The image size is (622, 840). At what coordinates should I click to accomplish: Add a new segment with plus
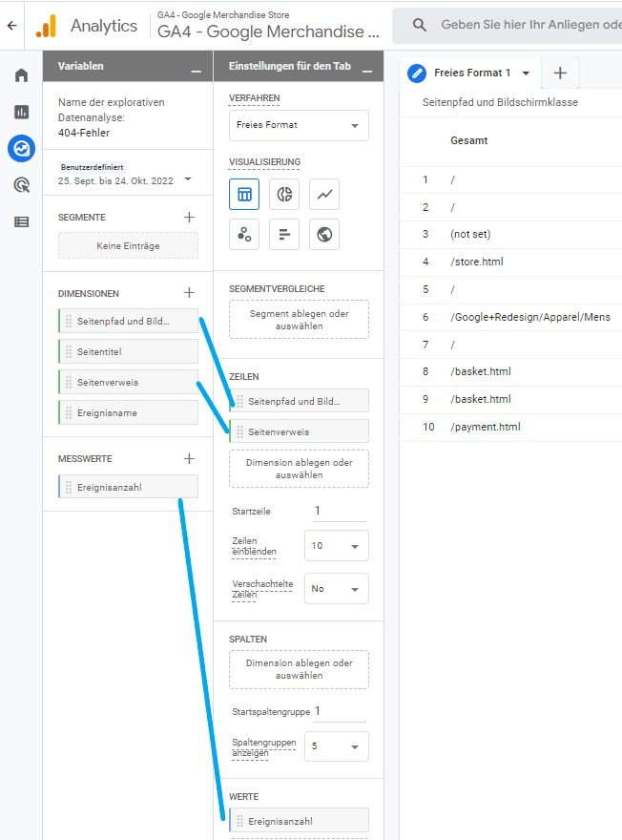(189, 217)
